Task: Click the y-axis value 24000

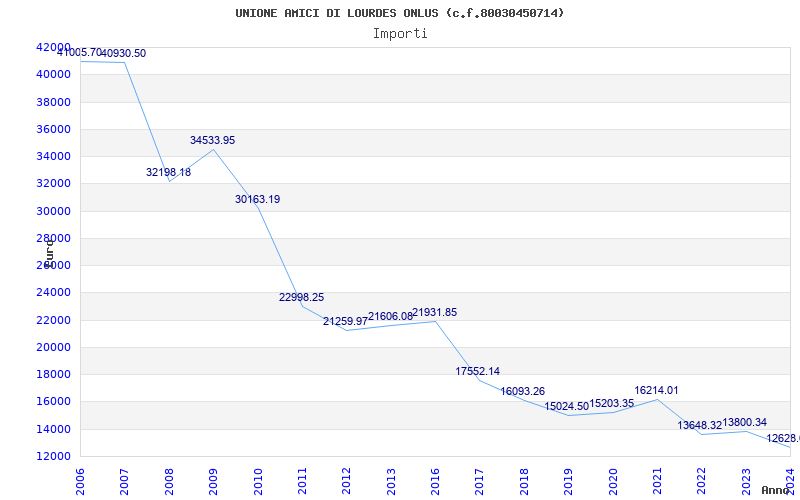Action: 53,293
